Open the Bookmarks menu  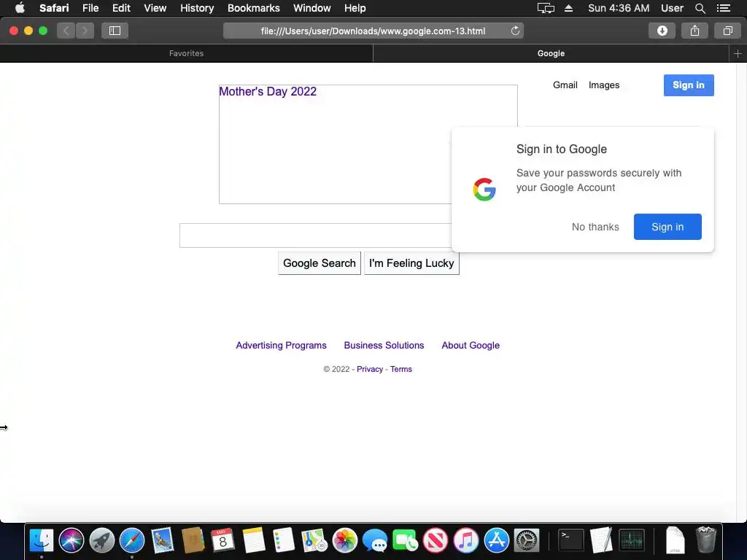pos(253,8)
